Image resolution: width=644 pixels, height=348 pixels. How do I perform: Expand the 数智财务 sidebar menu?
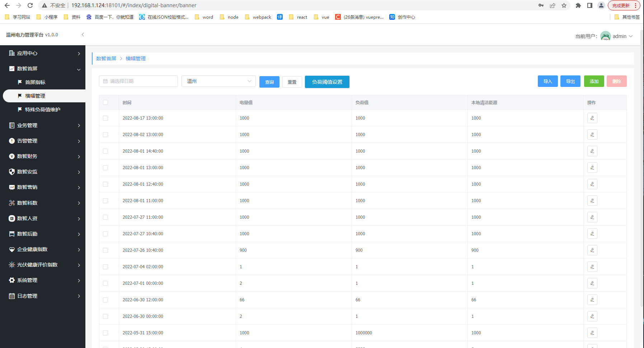click(x=43, y=156)
